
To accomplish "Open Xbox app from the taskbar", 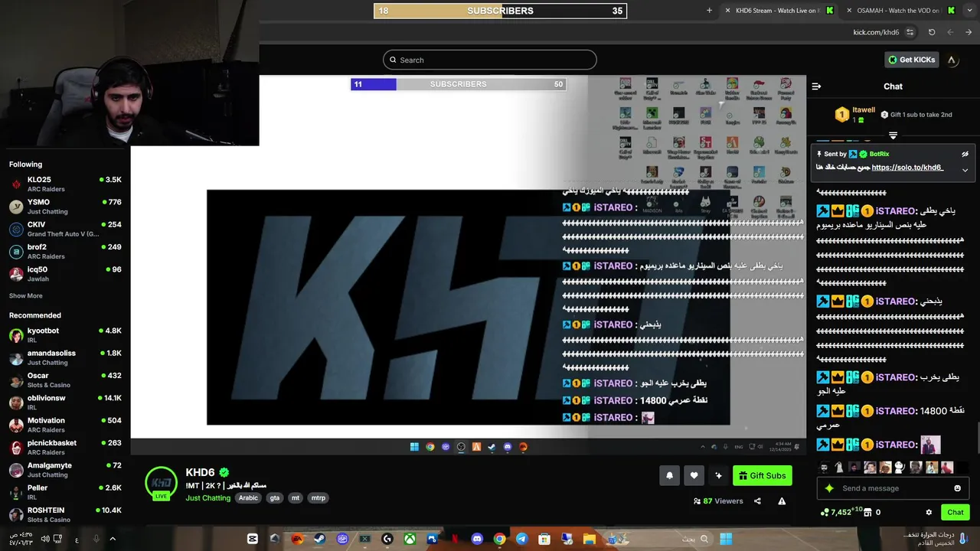I will click(x=410, y=539).
